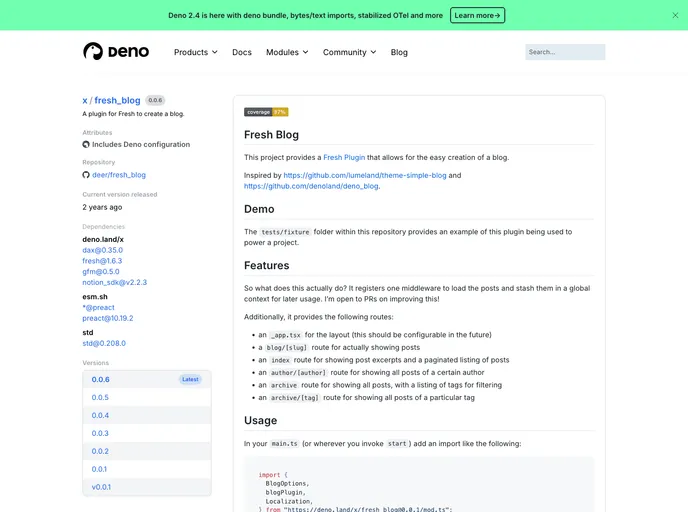Open dependency gfm@0.5.0
Viewport: 688px width, 512px height.
[x=100, y=272]
